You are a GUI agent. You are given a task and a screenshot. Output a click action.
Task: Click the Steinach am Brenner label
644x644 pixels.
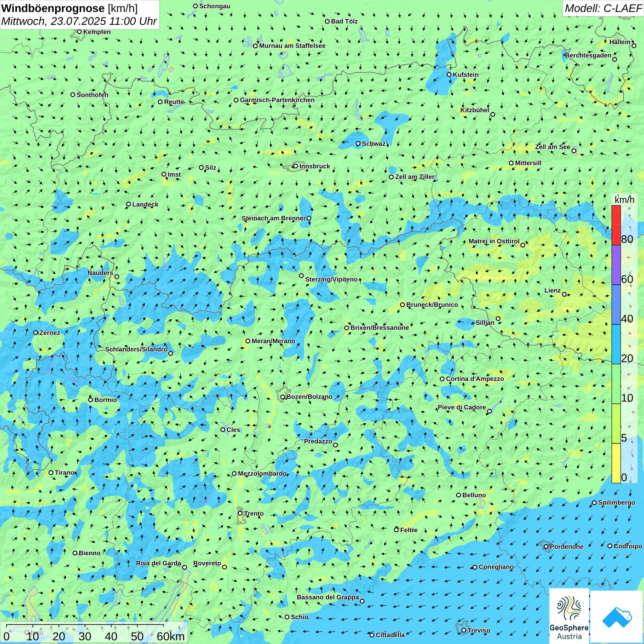tap(274, 218)
